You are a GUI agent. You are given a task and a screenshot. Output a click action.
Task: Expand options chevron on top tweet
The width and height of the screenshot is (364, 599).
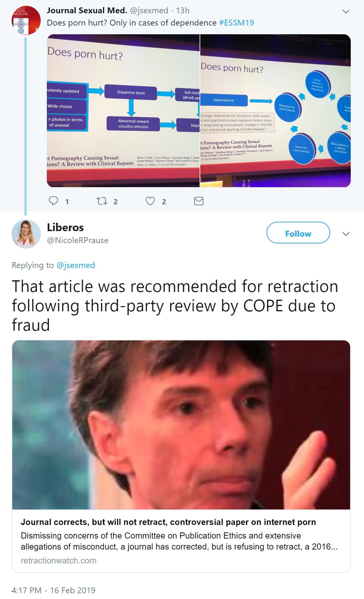tap(346, 12)
